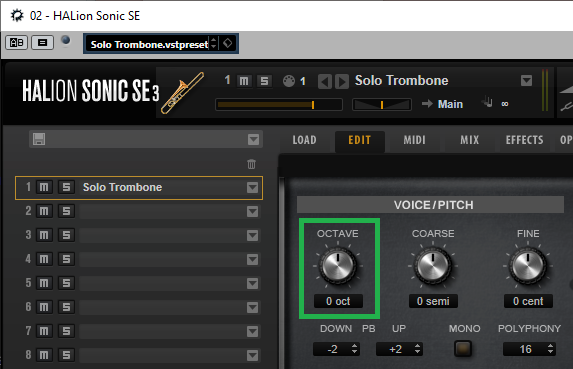Image resolution: width=573 pixels, height=369 pixels.
Task: Click the preset browser diamond icon
Action: click(x=228, y=43)
